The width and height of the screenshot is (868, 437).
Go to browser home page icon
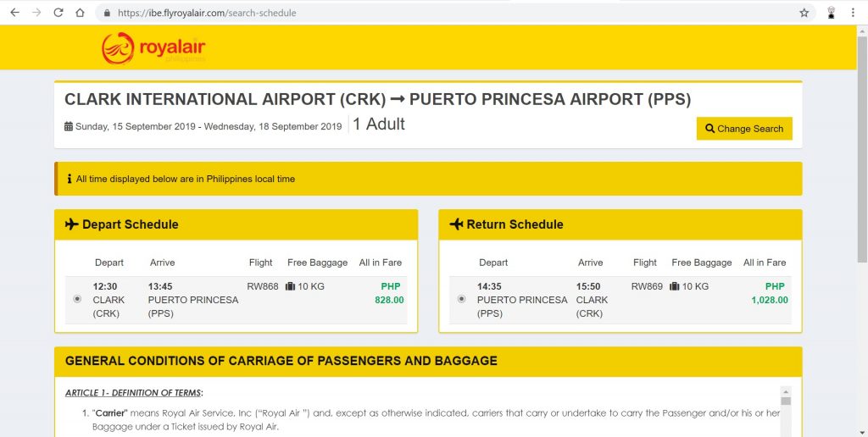click(x=80, y=13)
